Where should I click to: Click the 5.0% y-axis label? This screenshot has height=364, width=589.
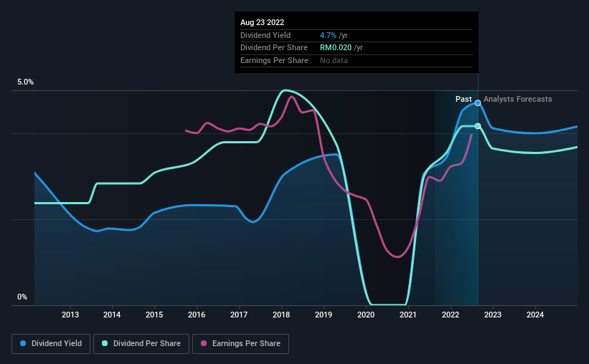pos(25,82)
